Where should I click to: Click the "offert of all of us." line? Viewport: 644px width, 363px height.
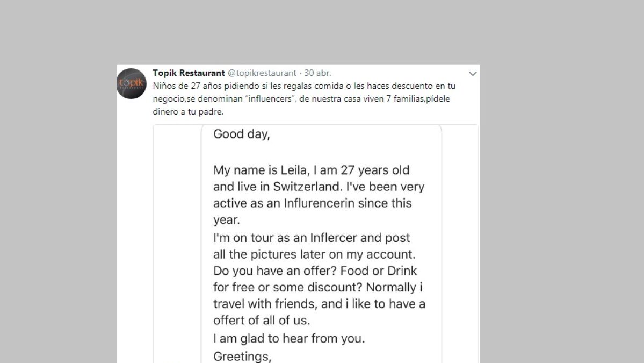coord(262,321)
